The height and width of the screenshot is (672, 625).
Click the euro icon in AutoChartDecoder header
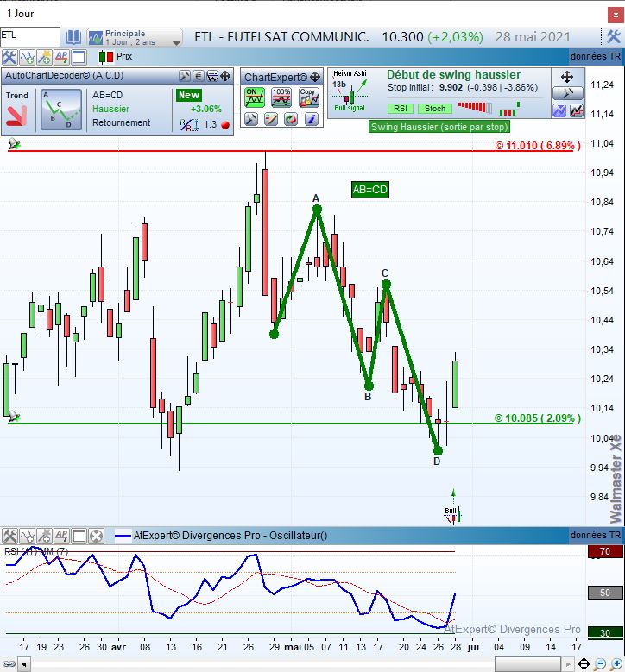point(199,76)
